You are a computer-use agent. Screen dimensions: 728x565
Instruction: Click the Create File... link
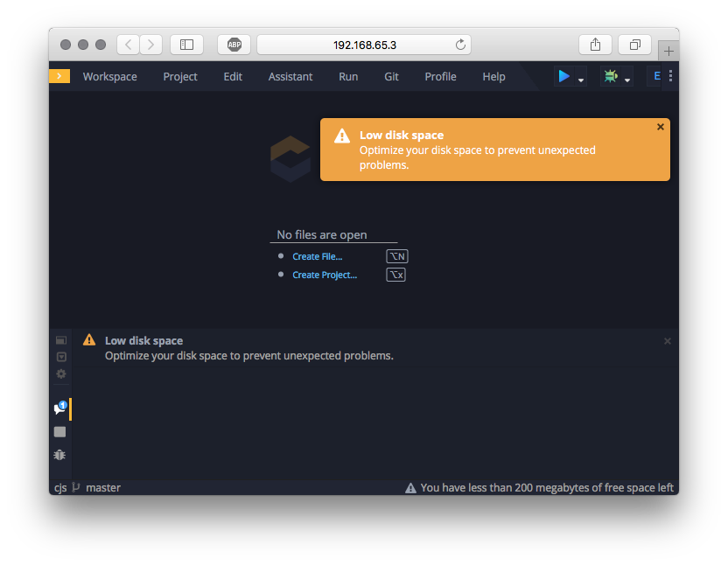317,256
